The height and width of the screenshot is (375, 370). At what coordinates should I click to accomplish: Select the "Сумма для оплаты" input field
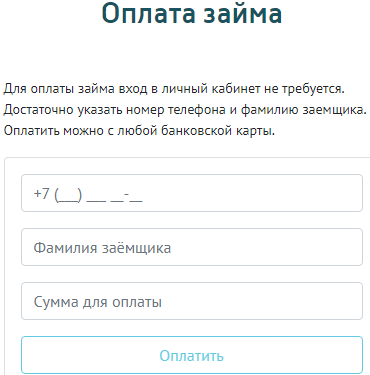(192, 301)
